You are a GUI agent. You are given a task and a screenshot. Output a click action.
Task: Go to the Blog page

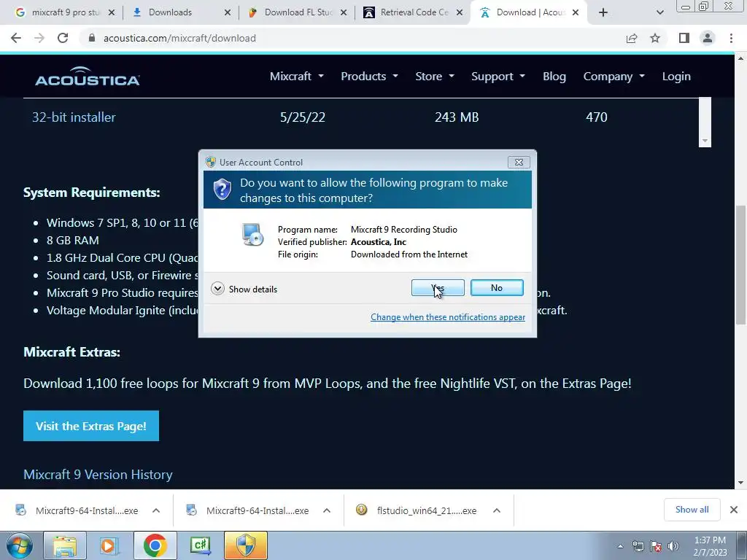[554, 76]
